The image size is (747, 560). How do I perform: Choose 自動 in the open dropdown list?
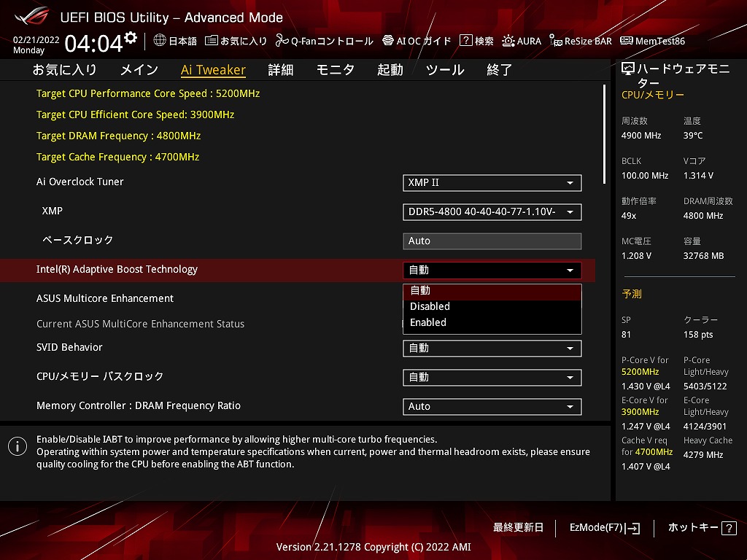pos(492,290)
